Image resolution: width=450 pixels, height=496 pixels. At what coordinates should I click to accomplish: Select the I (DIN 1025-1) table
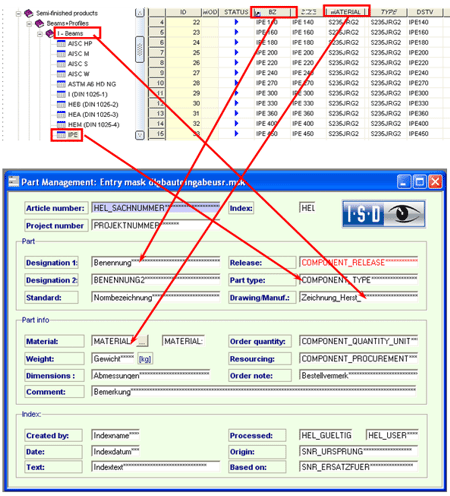pyautogui.click(x=88, y=94)
